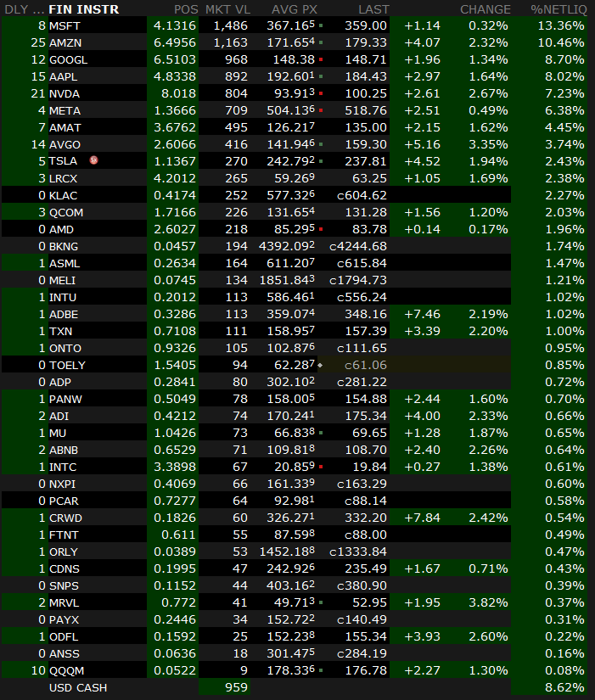Select the PAYX ticker

tap(64, 619)
